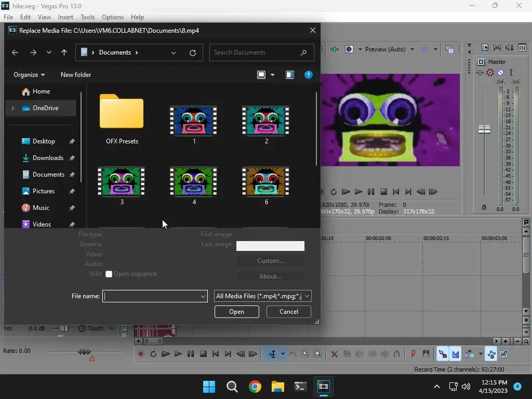The width and height of the screenshot is (532, 399).
Task: Select the Envelope Edit tool
Action: [x=293, y=354]
